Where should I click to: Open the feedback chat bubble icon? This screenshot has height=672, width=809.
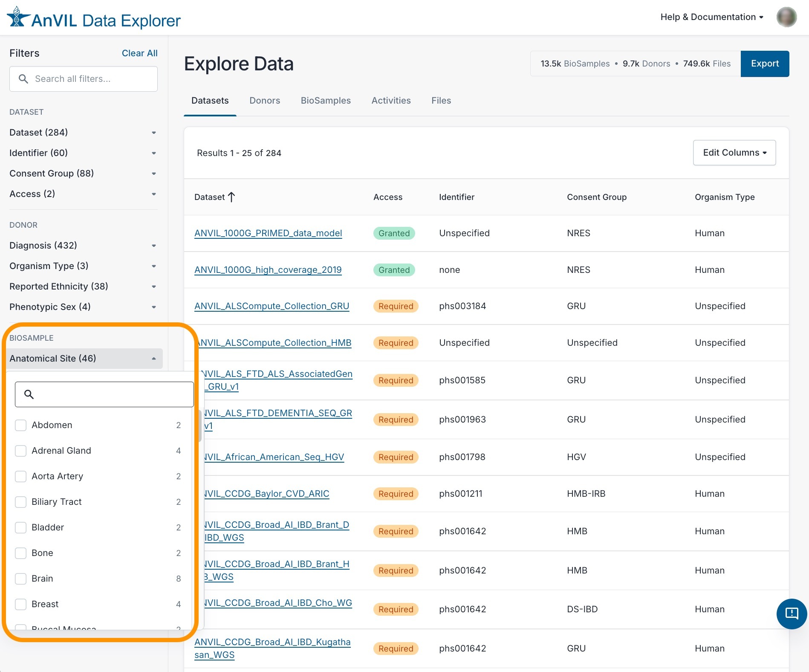792,614
